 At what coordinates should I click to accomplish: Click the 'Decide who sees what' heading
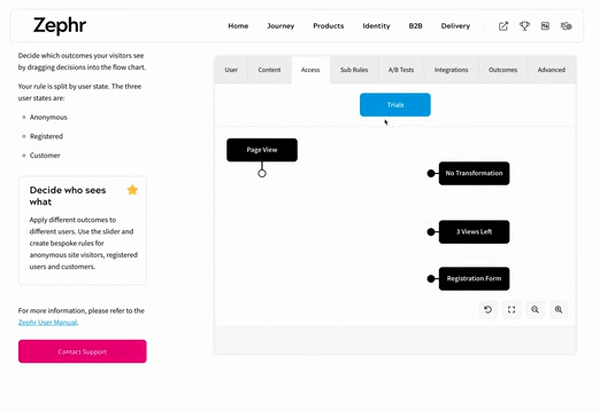coord(68,196)
